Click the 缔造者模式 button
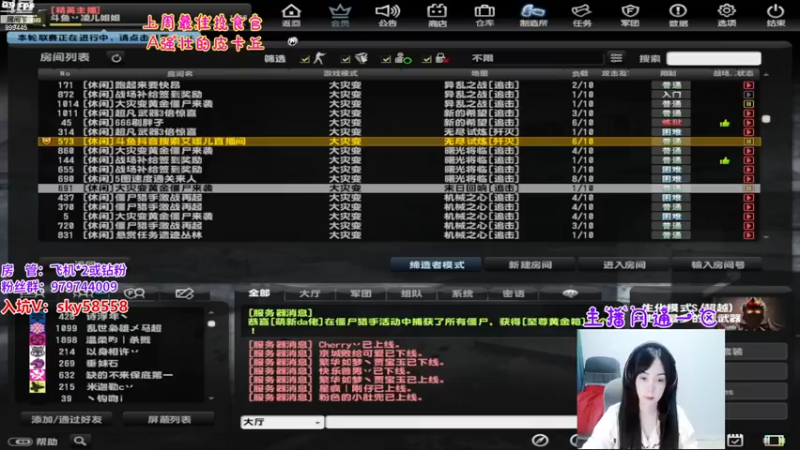Image resolution: width=800 pixels, height=450 pixels. pyautogui.click(x=436, y=265)
